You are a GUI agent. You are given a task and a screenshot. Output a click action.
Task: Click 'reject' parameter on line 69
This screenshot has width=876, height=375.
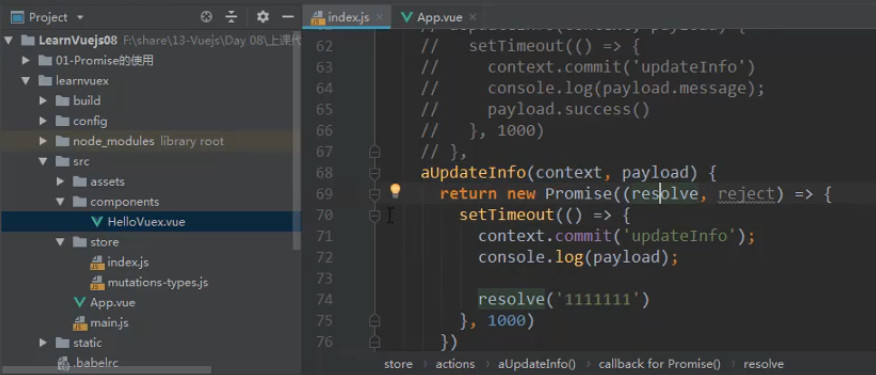tap(746, 194)
